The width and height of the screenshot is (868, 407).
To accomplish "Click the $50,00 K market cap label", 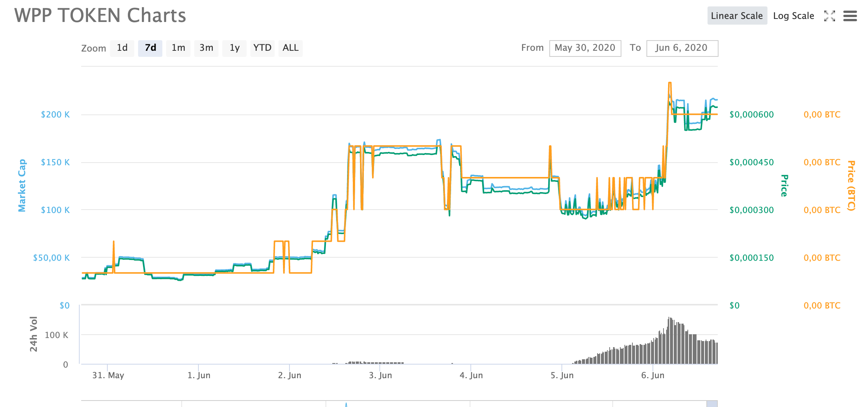I will coord(52,258).
